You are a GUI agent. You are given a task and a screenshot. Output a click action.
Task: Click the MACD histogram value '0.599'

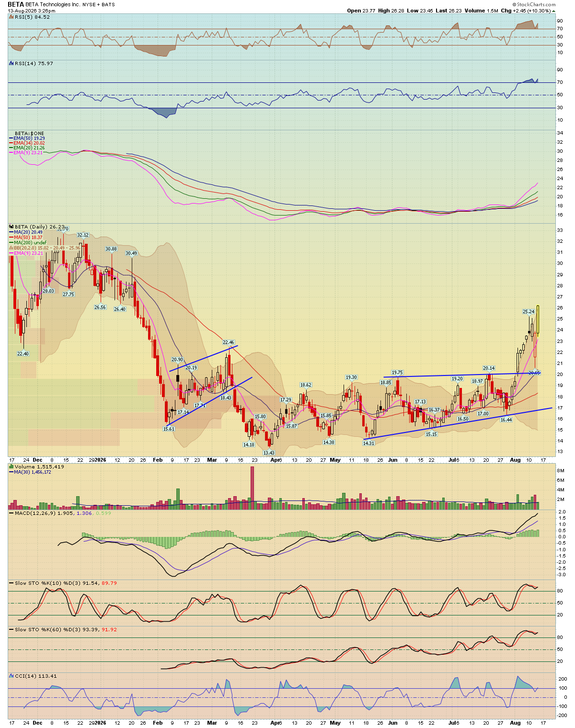pos(103,513)
